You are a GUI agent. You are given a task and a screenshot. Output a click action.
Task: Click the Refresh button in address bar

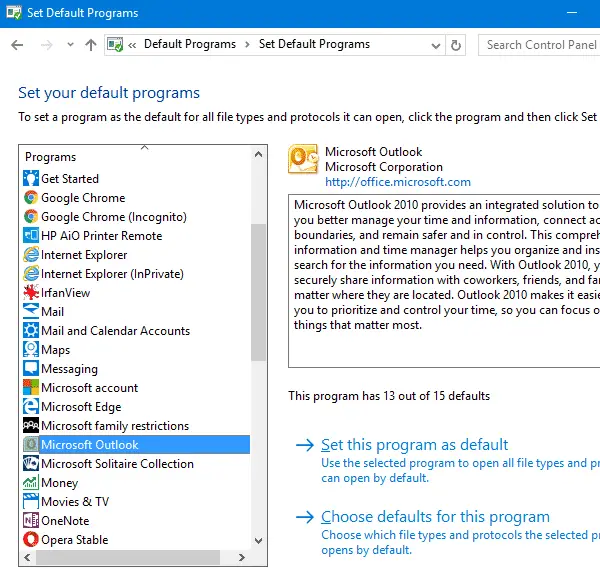(x=455, y=45)
